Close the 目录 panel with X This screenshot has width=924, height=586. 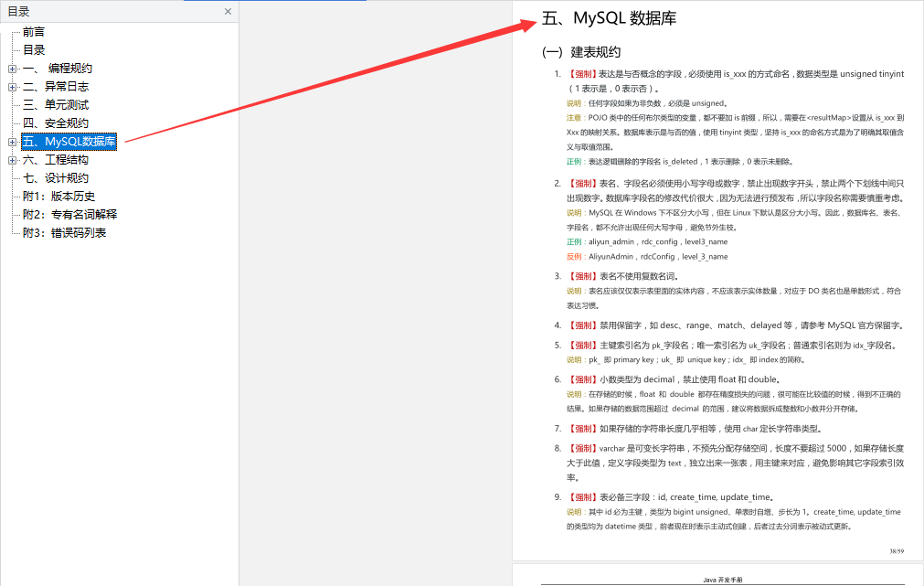tap(228, 11)
